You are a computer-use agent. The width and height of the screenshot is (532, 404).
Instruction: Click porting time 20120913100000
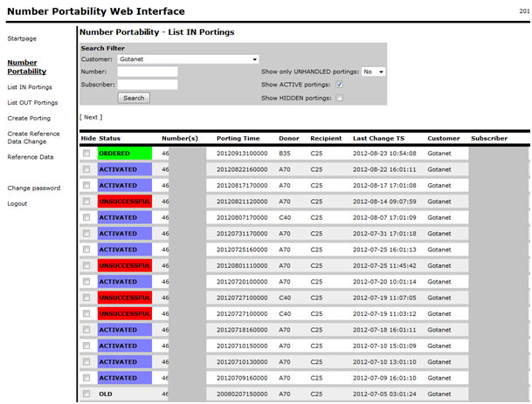(x=242, y=154)
